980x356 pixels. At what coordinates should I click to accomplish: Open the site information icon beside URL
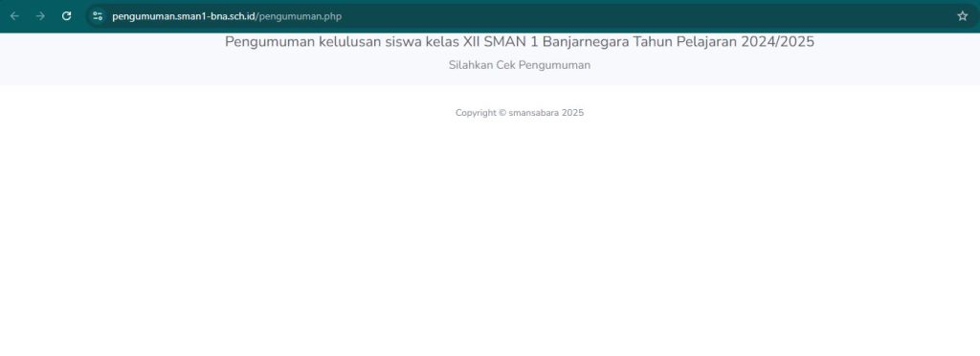tap(98, 16)
